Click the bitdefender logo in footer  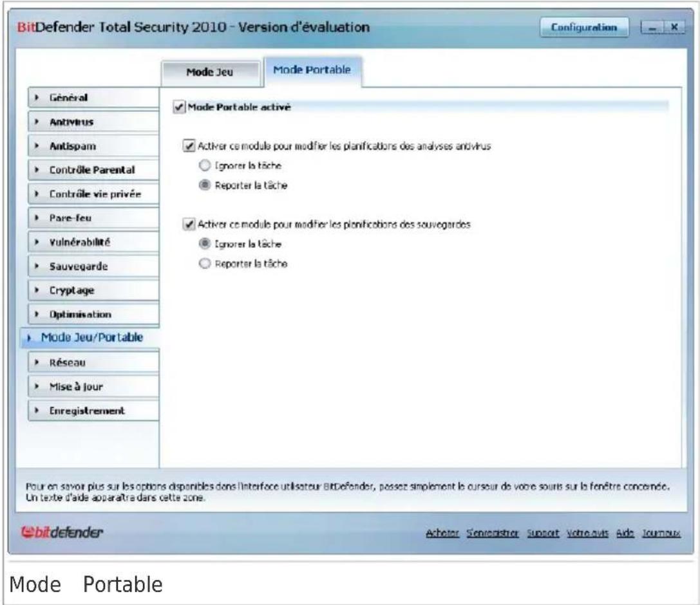pyautogui.click(x=62, y=532)
